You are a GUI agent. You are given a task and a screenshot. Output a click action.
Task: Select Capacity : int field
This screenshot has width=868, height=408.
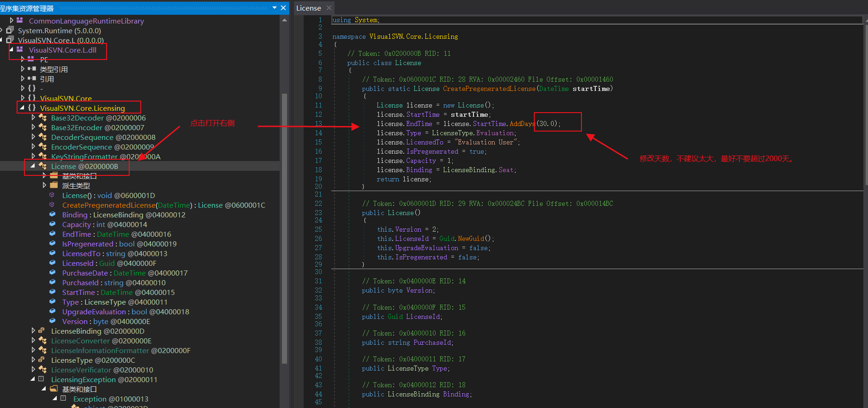point(105,224)
